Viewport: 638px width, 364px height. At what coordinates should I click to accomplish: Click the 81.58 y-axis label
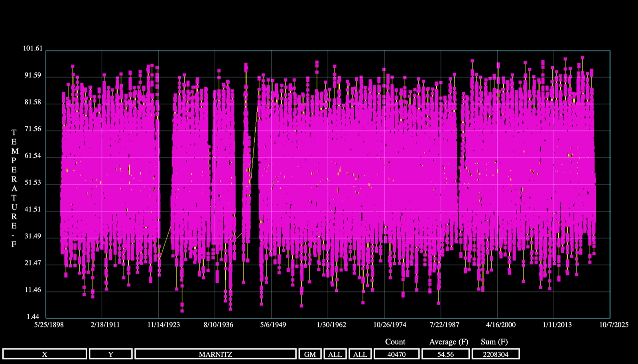tap(33, 102)
